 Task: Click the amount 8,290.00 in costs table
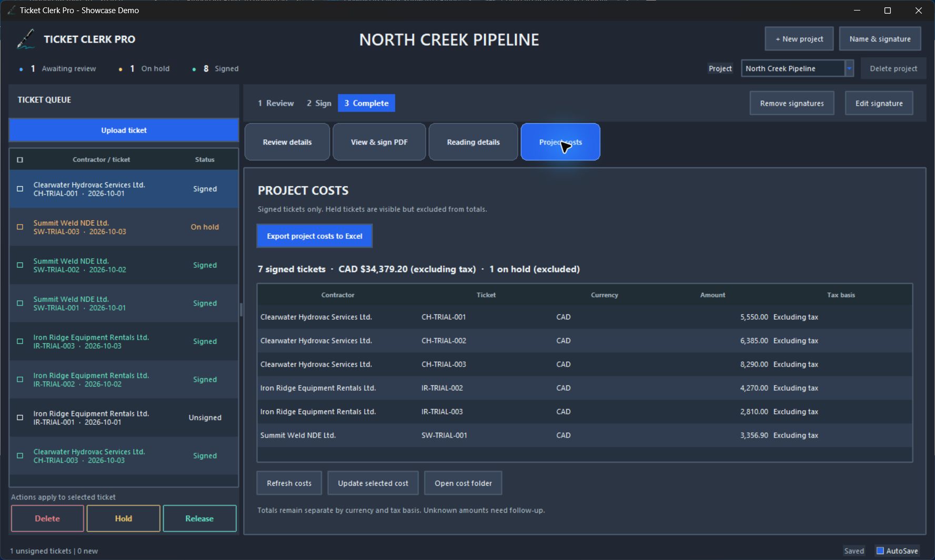754,364
